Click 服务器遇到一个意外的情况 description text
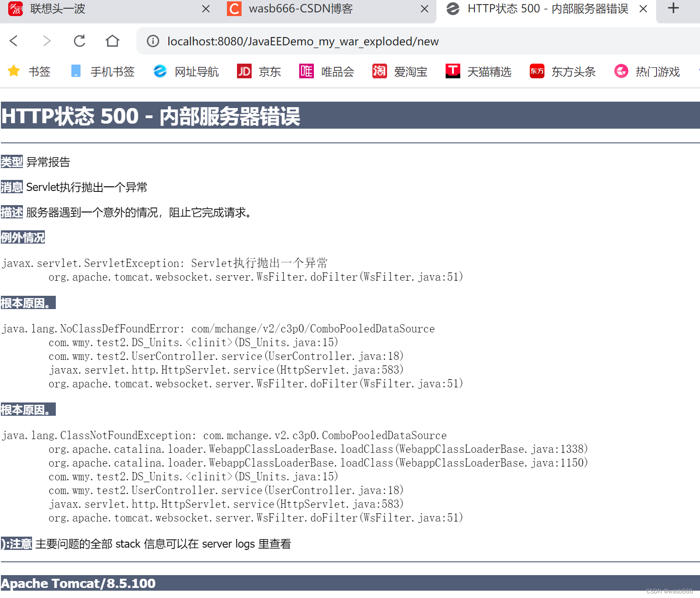 [140, 212]
